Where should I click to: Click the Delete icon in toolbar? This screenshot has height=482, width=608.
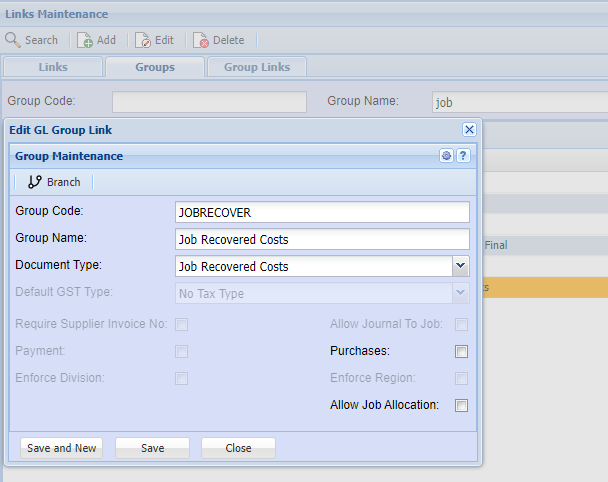point(201,40)
